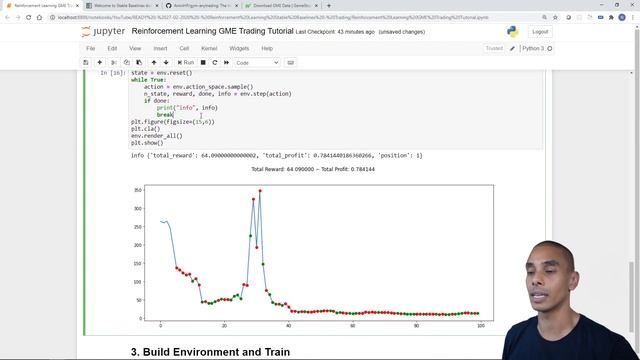Copy selected cells icon
640x360 pixels.
(x=127, y=62)
